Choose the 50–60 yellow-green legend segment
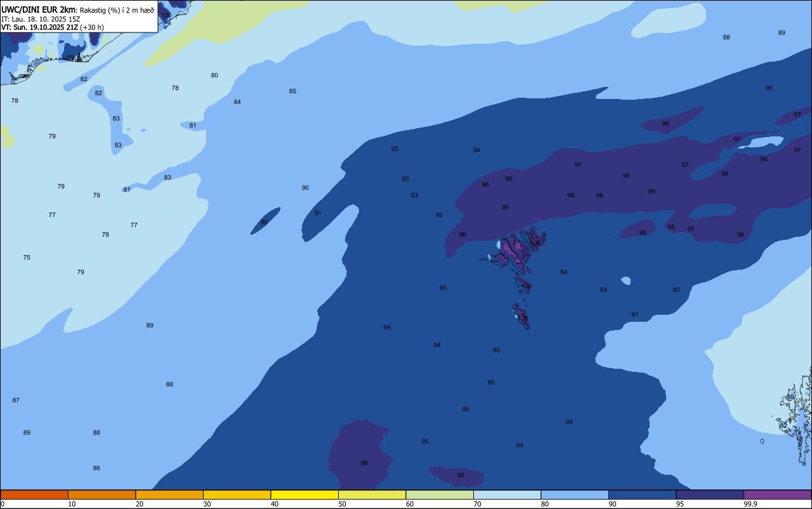Image resolution: width=812 pixels, height=509 pixels. click(372, 494)
